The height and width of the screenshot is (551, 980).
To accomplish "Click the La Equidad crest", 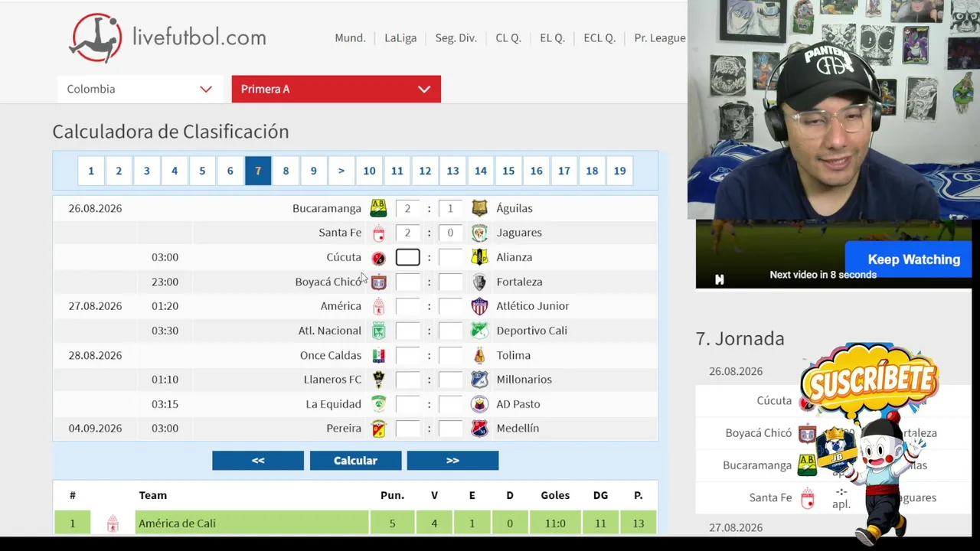I will 378,404.
